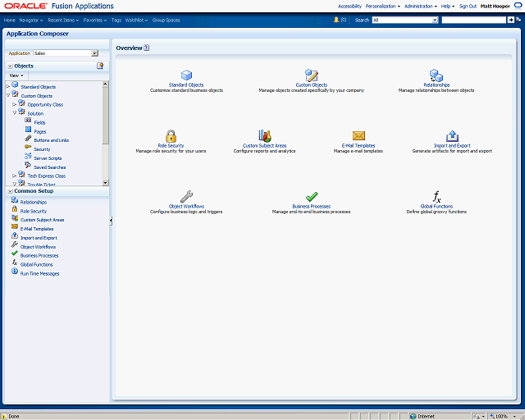Open the View dropdown in Objects panel
Viewport: 525px width, 420px height.
click(16, 75)
